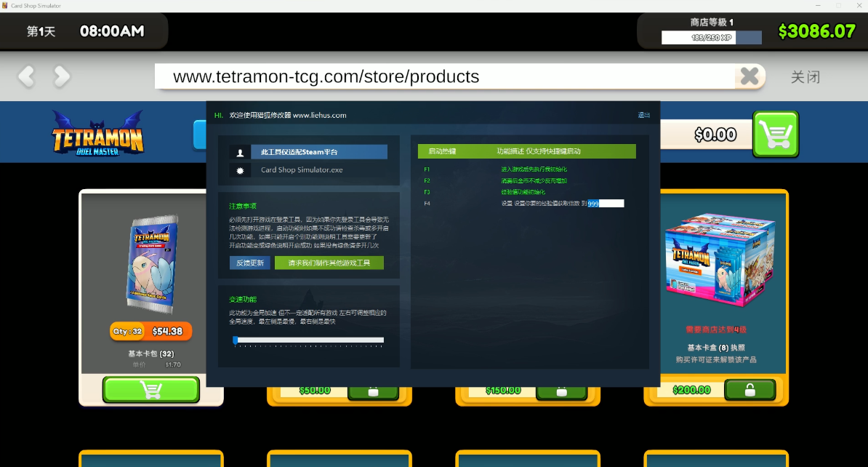Click the global speed slider handle
Image resolution: width=868 pixels, height=467 pixels.
tap(236, 340)
